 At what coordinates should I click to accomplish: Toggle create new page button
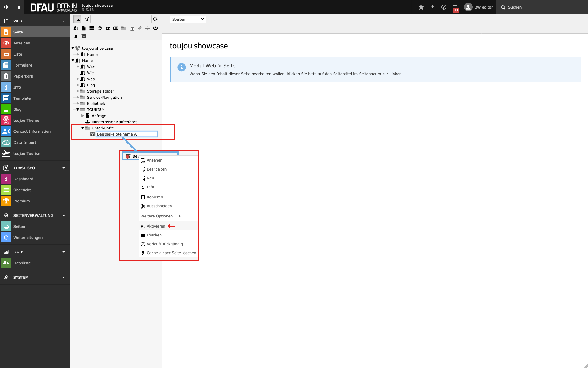77,19
